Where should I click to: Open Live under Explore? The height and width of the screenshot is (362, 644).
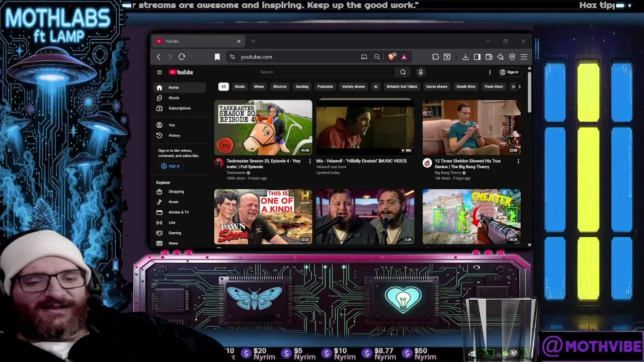pos(180,222)
